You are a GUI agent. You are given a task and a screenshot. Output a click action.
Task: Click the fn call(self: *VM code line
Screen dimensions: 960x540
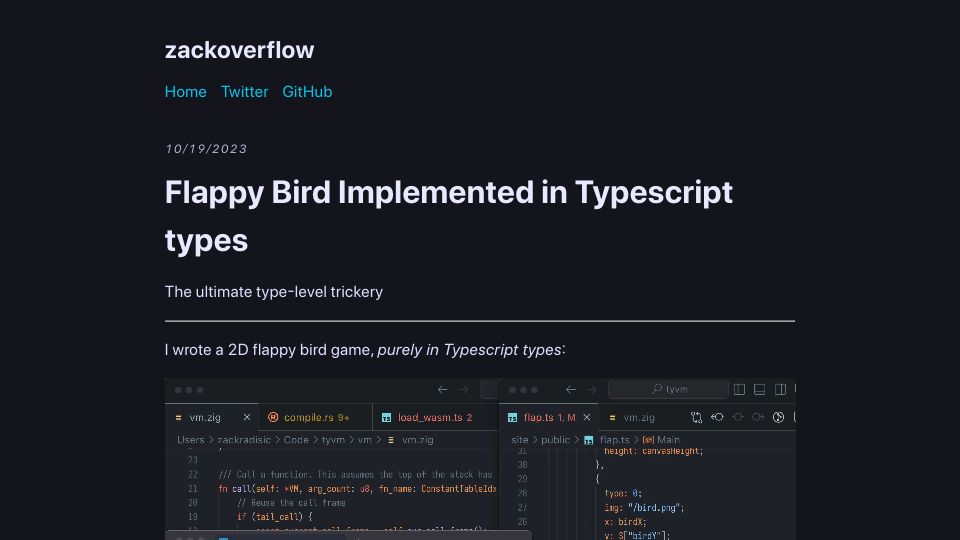pos(358,489)
